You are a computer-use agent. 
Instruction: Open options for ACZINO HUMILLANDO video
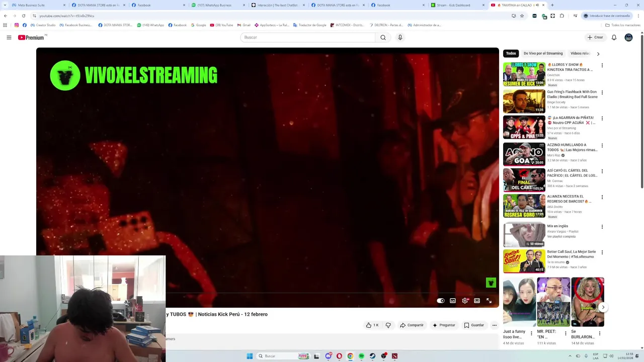(602, 145)
